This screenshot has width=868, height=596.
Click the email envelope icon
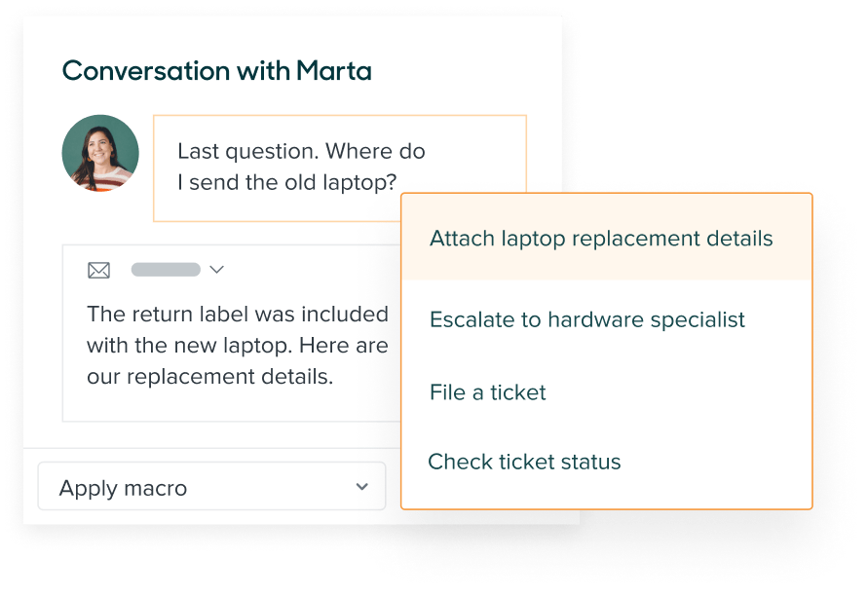point(98,270)
